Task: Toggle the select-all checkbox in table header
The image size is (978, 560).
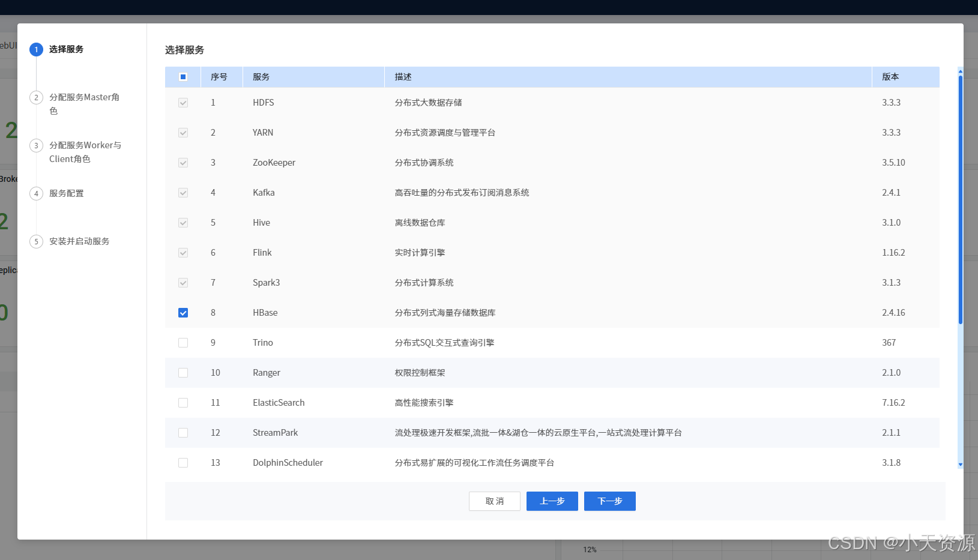Action: [183, 77]
